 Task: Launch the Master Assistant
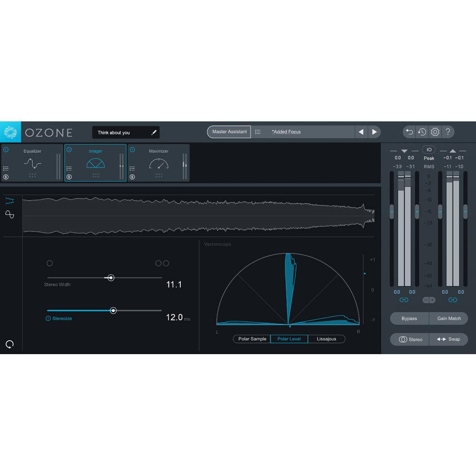pos(228,132)
